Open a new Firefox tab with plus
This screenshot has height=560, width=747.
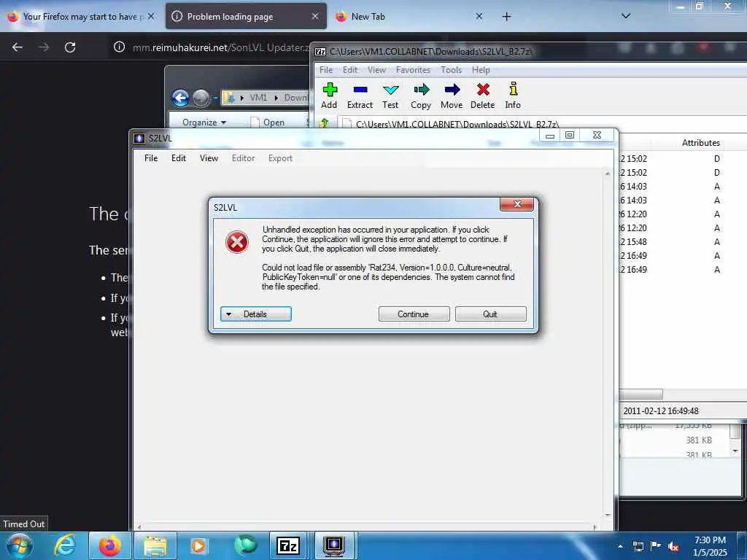click(506, 17)
